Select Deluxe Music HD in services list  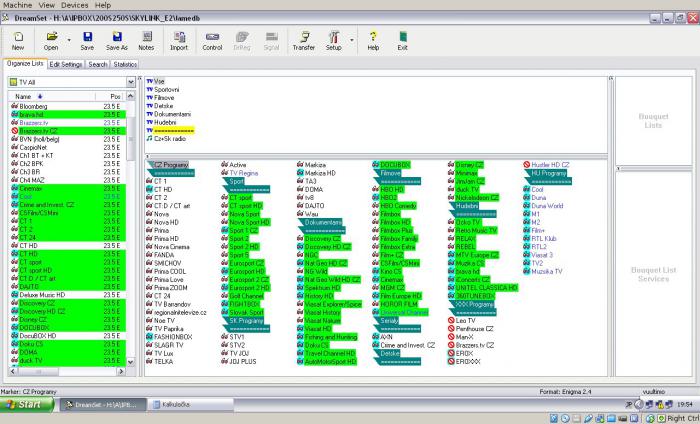coord(67,295)
